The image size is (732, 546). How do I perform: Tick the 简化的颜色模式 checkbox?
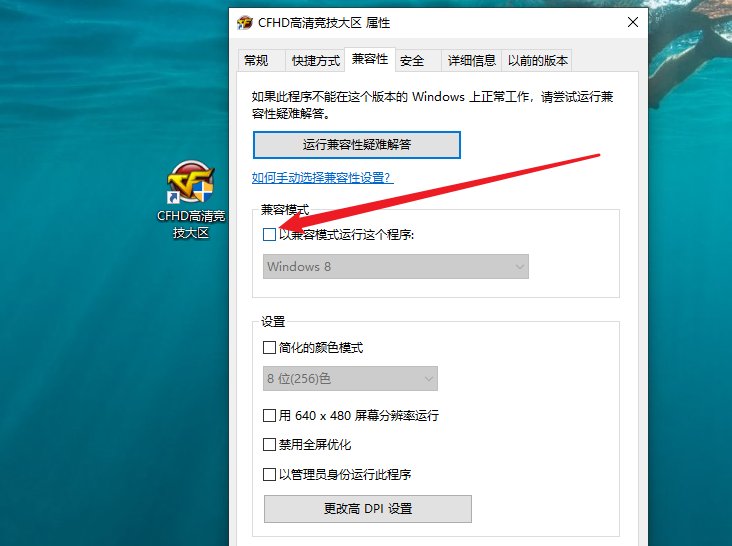point(269,348)
